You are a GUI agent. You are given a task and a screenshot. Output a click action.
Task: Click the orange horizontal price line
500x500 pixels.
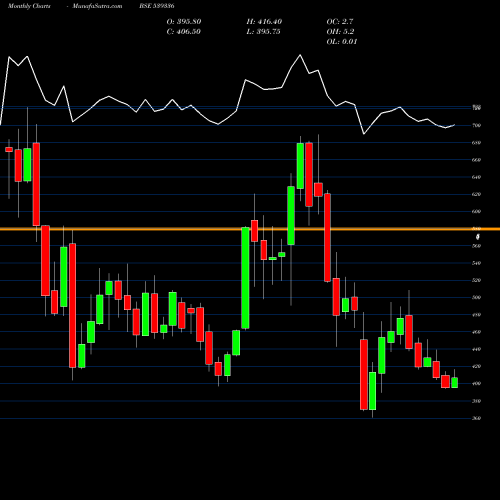250,229
